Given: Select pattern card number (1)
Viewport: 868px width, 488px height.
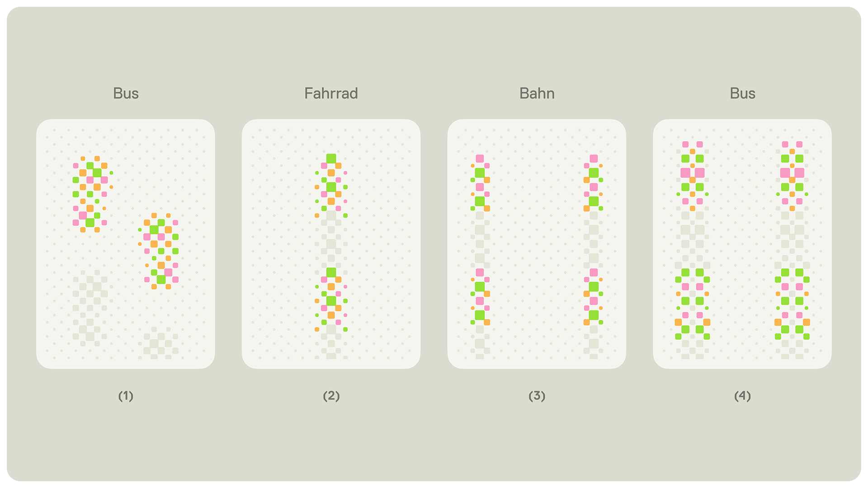Looking at the screenshot, I should coord(125,244).
